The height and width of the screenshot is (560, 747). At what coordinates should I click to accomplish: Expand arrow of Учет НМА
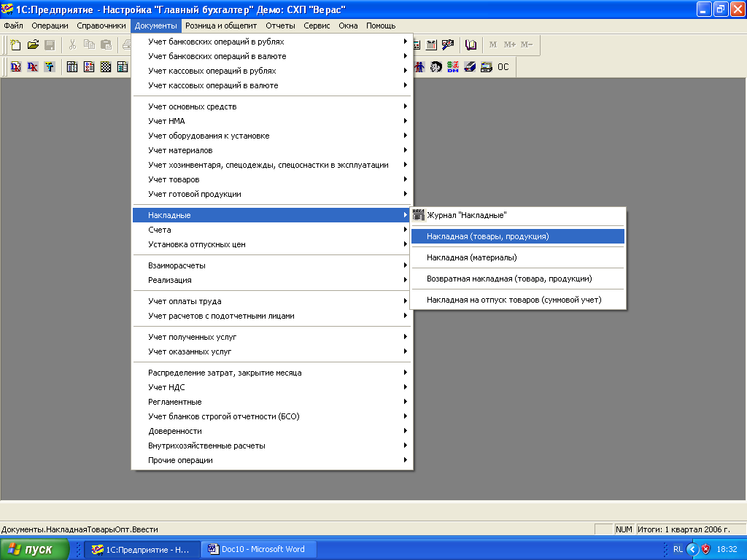tap(406, 121)
